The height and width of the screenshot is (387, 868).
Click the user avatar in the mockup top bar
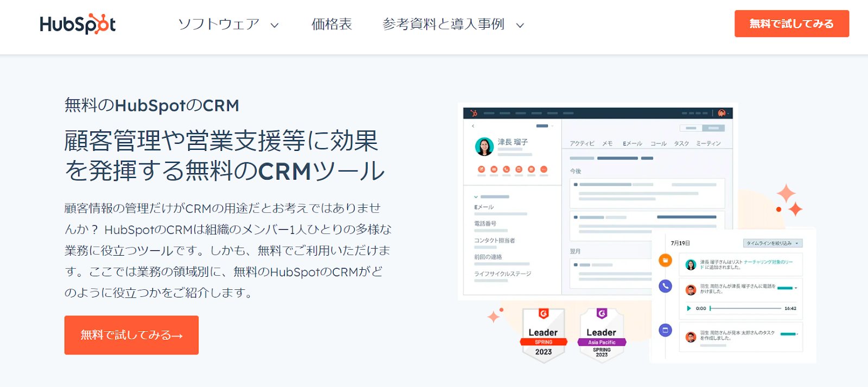(722, 113)
